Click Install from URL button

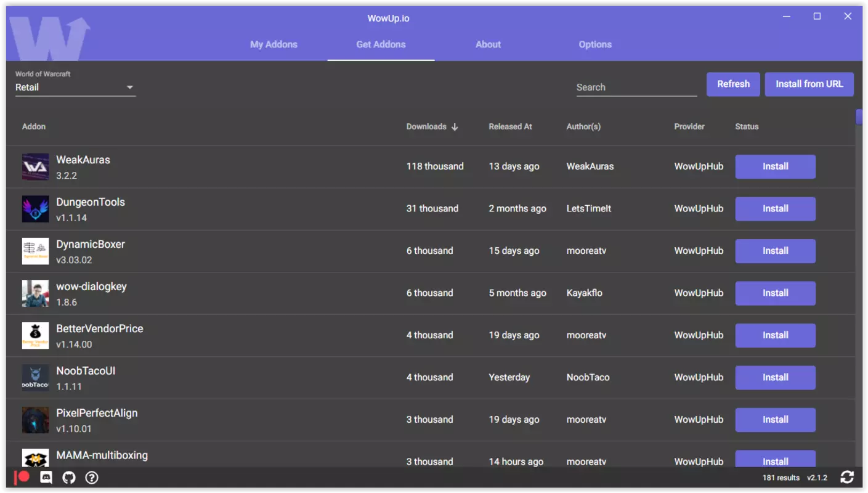click(809, 84)
